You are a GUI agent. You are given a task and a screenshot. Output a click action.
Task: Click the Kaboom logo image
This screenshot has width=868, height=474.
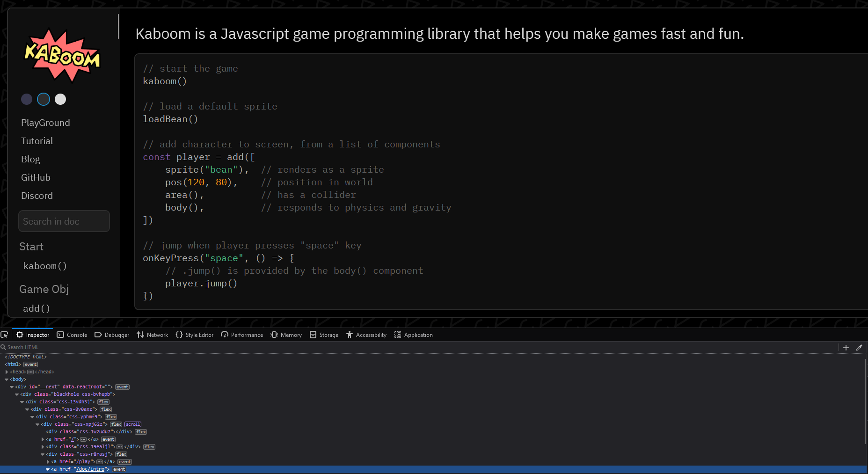pyautogui.click(x=62, y=56)
